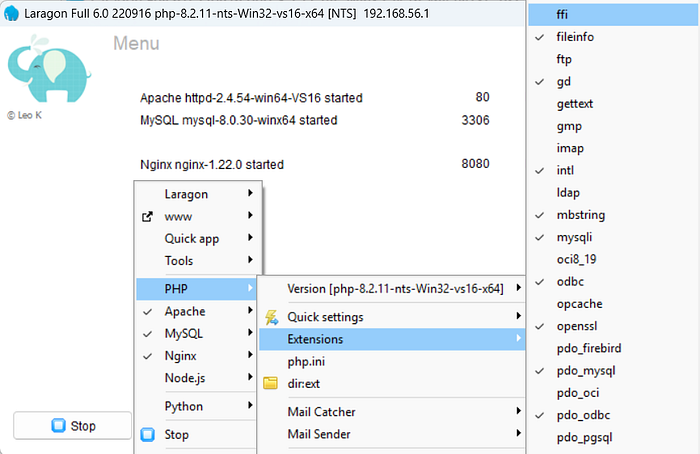The image size is (700, 454).
Task: Open php.ini from the PHP menu
Action: (x=392, y=362)
